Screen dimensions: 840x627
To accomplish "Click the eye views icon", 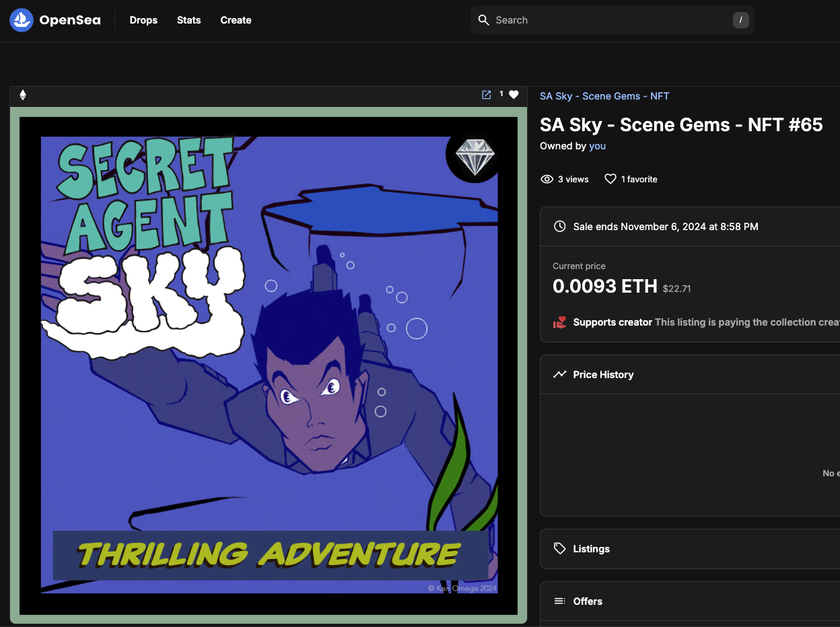I will pyautogui.click(x=547, y=179).
